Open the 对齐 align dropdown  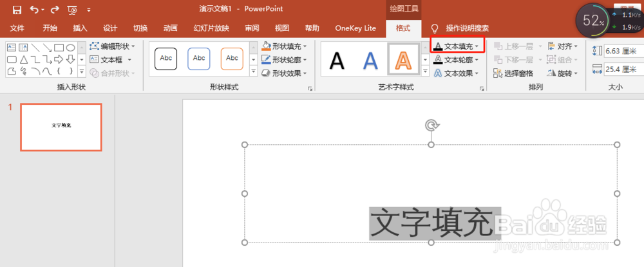tap(562, 46)
